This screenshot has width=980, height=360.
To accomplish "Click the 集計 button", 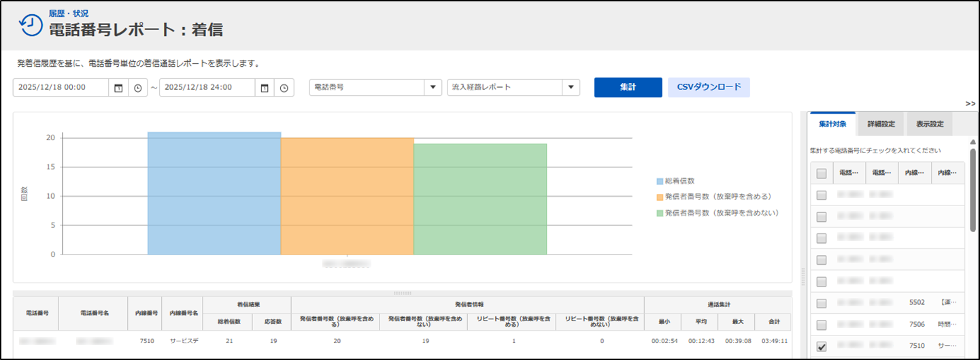I will click(x=628, y=87).
